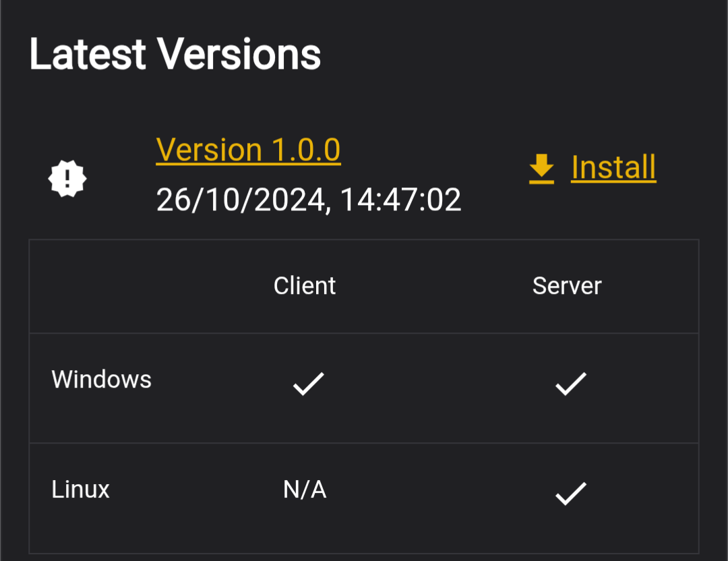
Task: Click the Server column header
Action: pos(567,286)
